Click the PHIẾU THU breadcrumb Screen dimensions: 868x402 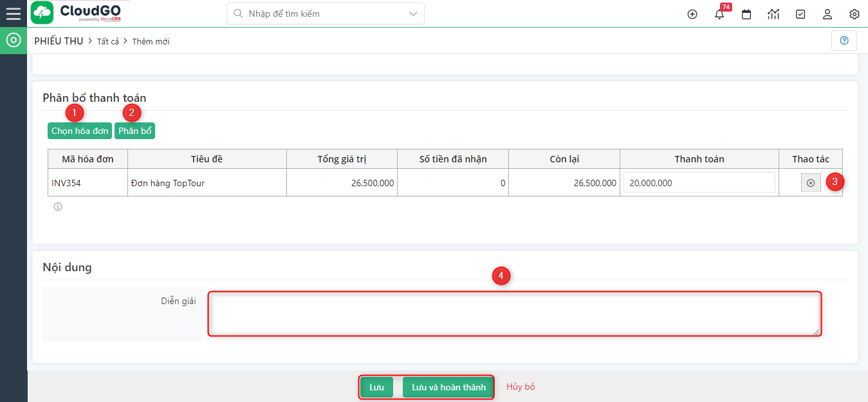click(x=59, y=41)
